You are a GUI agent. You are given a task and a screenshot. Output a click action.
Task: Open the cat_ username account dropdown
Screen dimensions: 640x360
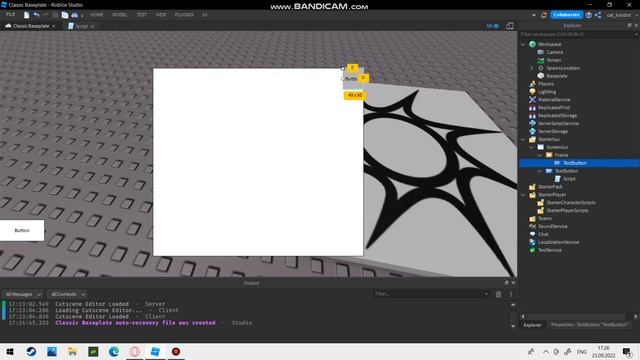click(622, 15)
